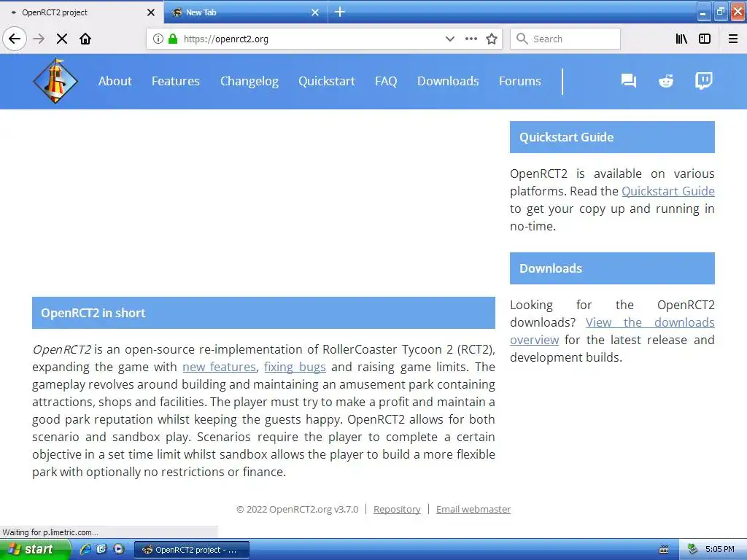The height and width of the screenshot is (560, 747).
Task: Open the Features page
Action: [175, 81]
